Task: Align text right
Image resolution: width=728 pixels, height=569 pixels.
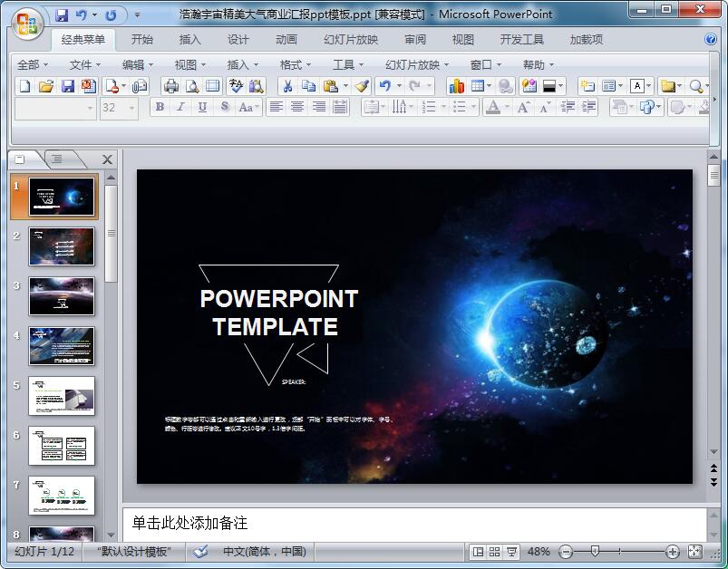Action: click(x=319, y=107)
